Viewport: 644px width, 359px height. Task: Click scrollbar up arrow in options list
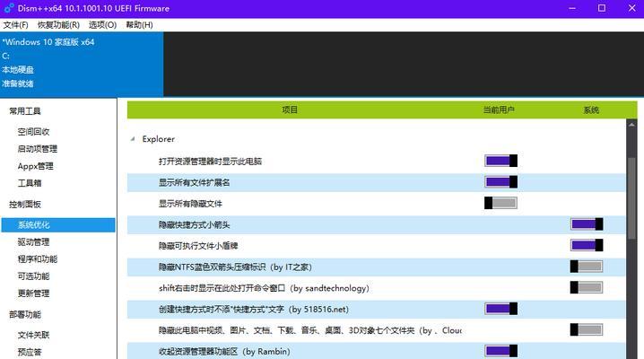[631, 125]
